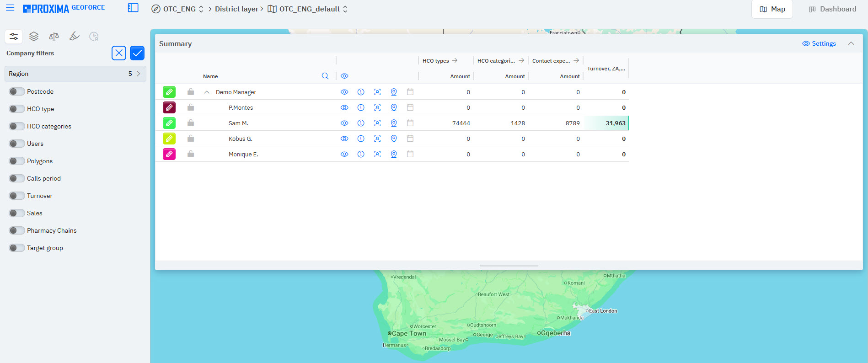Collapse the Demo Manager tree node
This screenshot has height=363, width=868.
(x=207, y=92)
